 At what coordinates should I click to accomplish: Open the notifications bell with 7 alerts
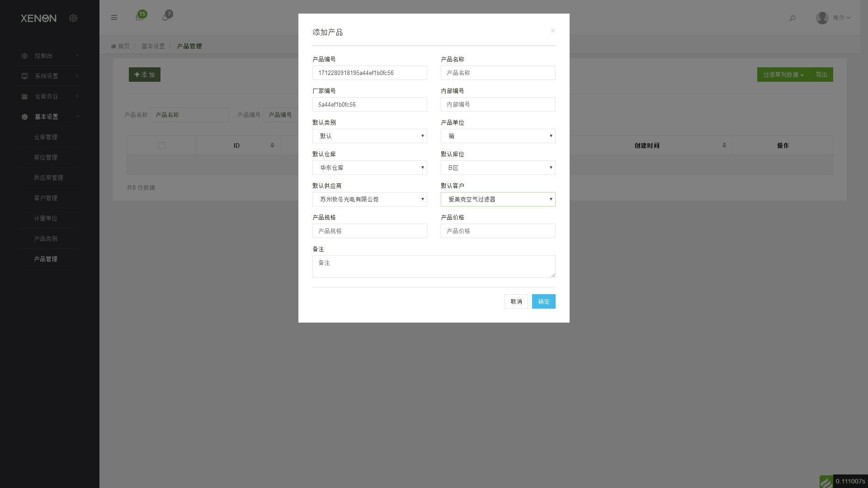pyautogui.click(x=166, y=17)
